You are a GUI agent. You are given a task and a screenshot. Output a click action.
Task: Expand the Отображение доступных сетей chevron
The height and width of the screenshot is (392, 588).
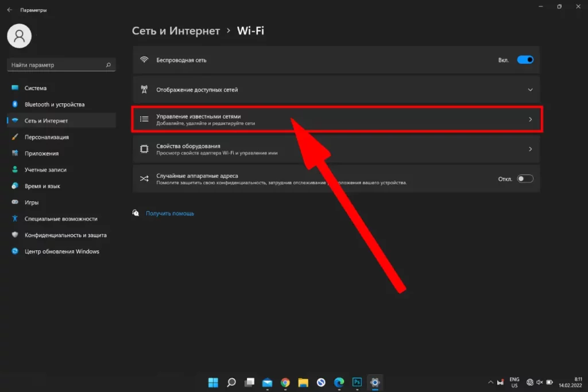(530, 90)
